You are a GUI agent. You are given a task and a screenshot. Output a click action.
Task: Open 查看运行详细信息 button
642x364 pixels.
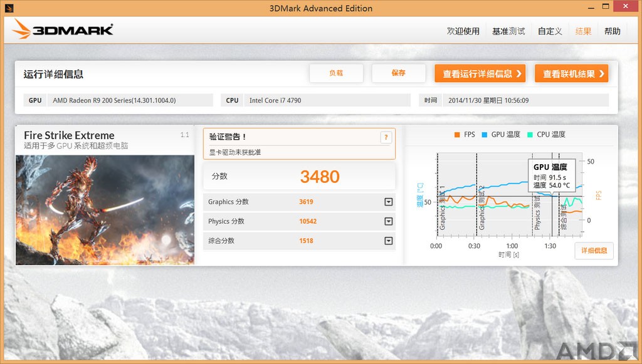(x=480, y=74)
